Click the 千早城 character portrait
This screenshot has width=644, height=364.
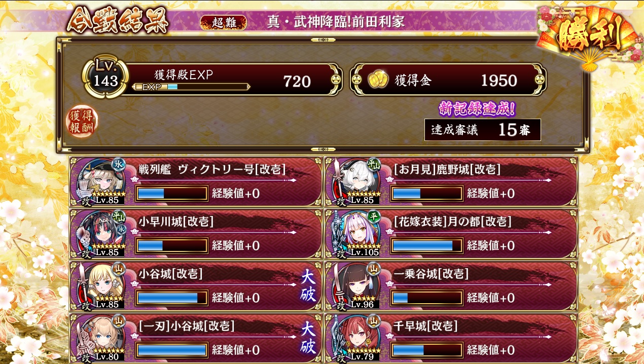(356, 337)
